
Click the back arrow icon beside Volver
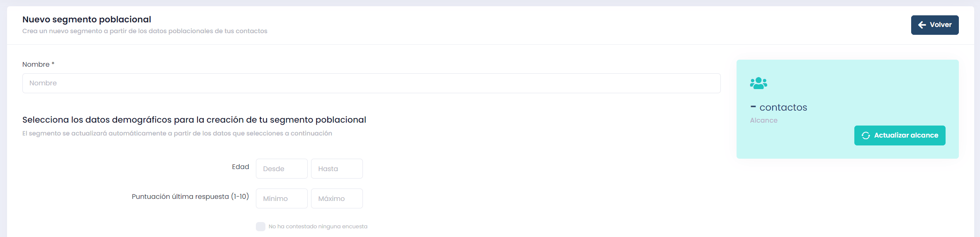[x=922, y=25]
